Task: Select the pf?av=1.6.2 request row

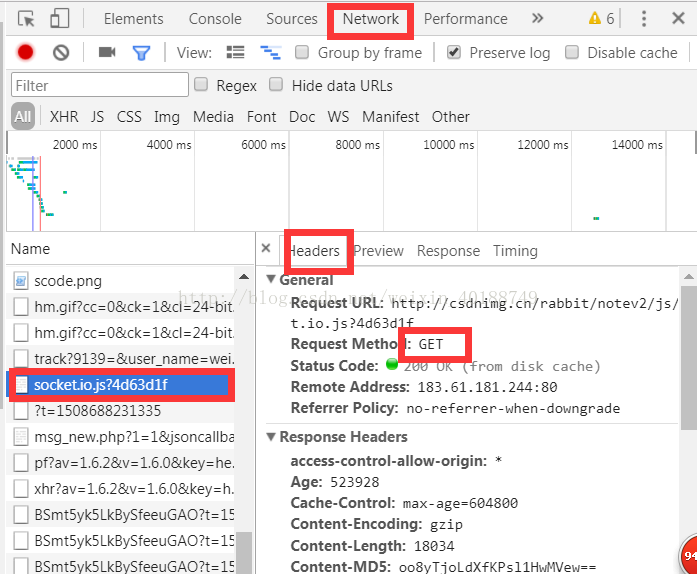Action: 120,463
